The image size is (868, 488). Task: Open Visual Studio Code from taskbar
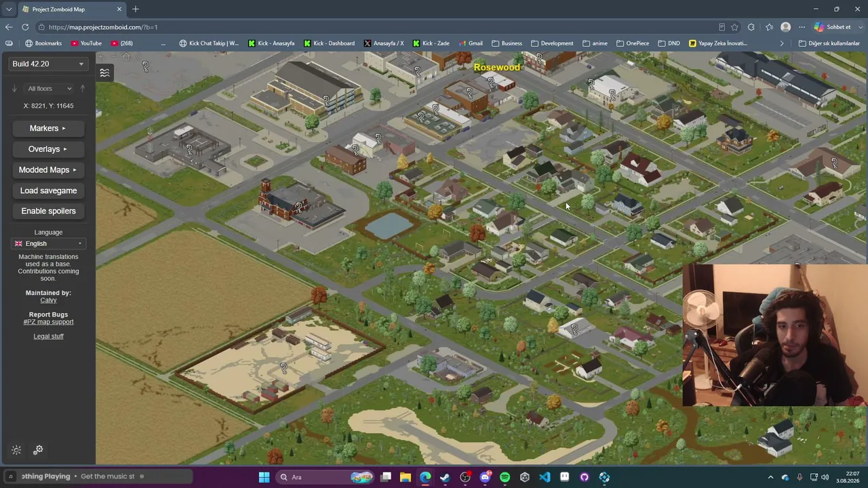(x=545, y=477)
